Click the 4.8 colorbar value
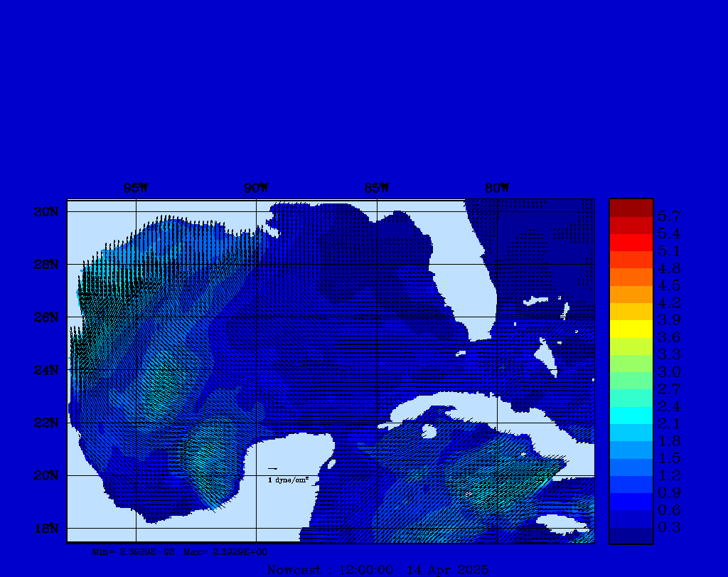Screen dimensions: 728x577 [x=669, y=268]
